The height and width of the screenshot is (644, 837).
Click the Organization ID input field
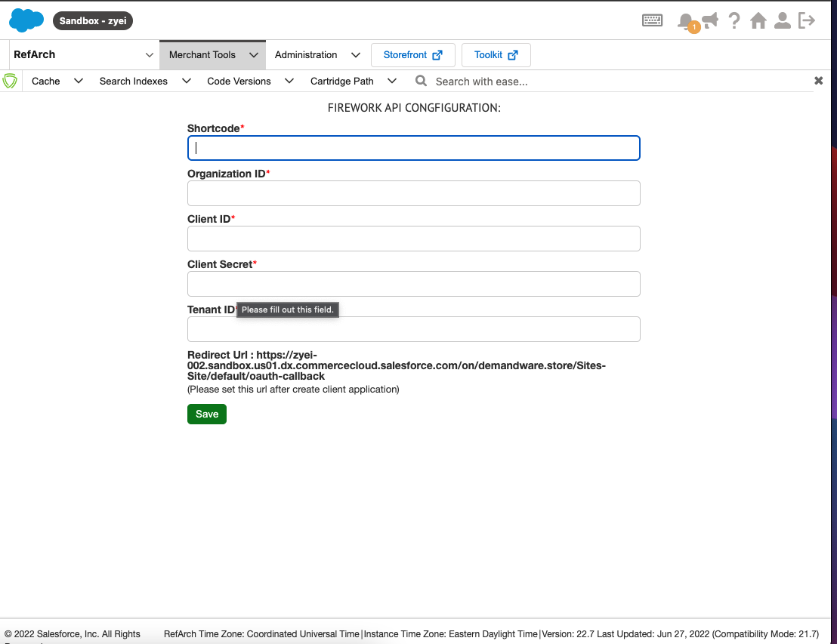[x=413, y=193]
